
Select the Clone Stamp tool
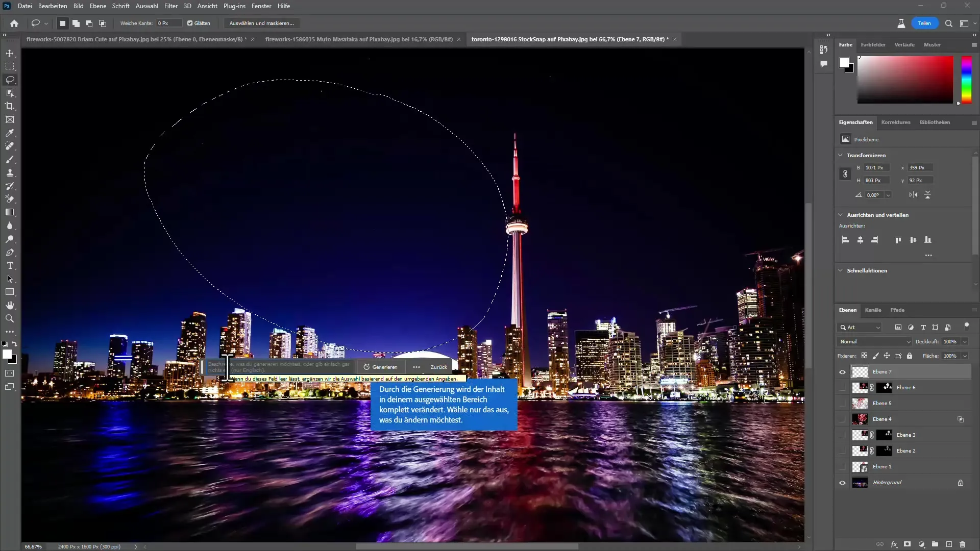(x=10, y=173)
